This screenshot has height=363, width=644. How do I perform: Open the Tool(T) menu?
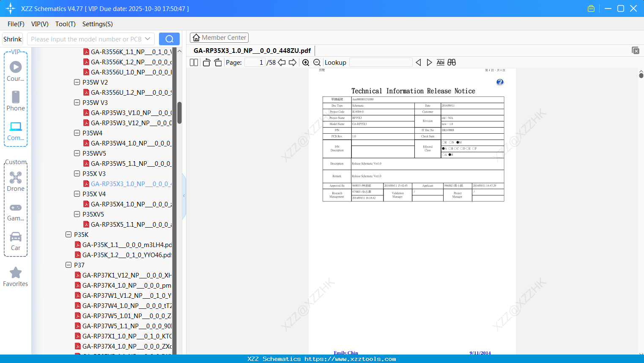tap(66, 24)
